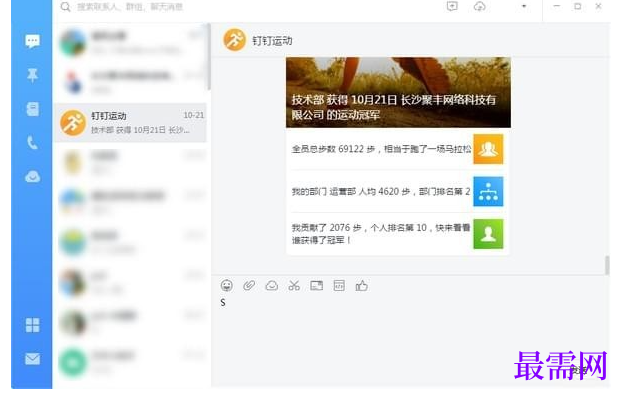Click the card message icon in toolbar

[x=317, y=286]
